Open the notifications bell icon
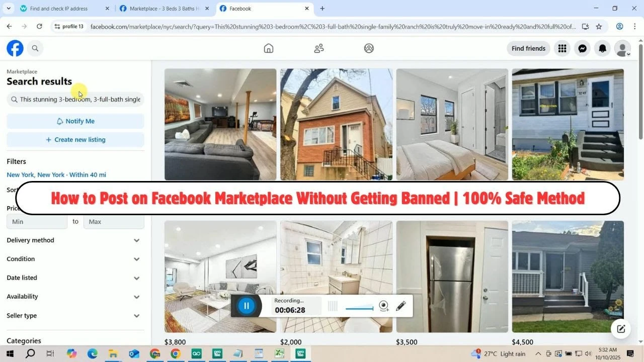644x362 pixels. [x=602, y=48]
